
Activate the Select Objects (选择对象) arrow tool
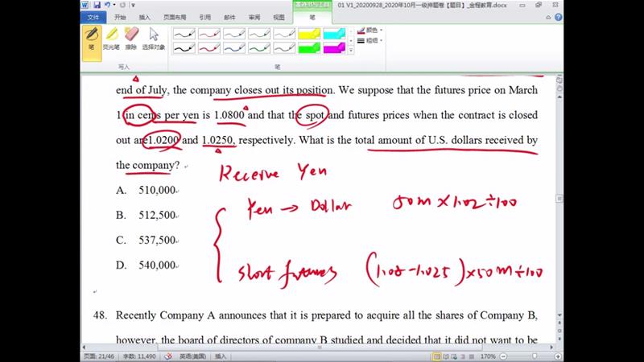pos(153,39)
